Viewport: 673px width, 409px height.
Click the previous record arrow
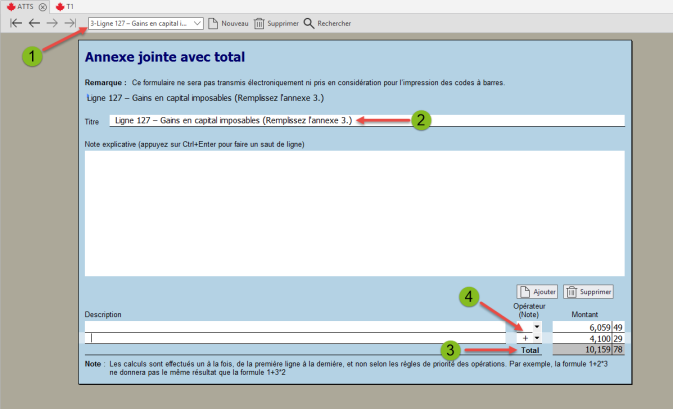[x=34, y=22]
